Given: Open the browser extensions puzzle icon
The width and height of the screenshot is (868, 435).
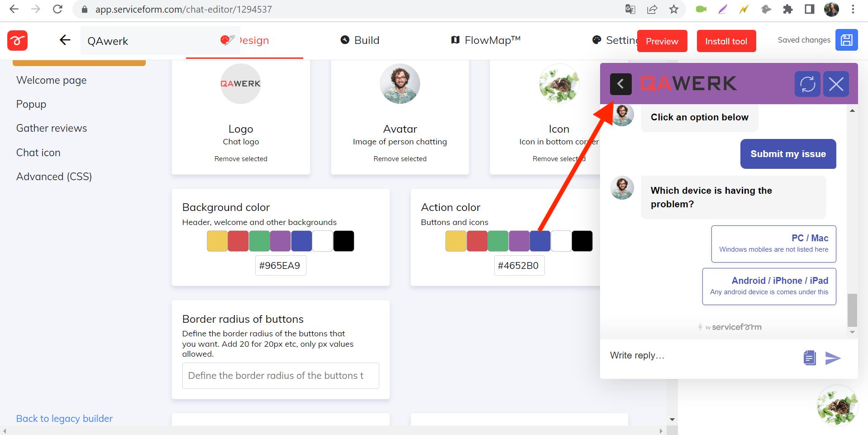Looking at the screenshot, I should point(788,9).
